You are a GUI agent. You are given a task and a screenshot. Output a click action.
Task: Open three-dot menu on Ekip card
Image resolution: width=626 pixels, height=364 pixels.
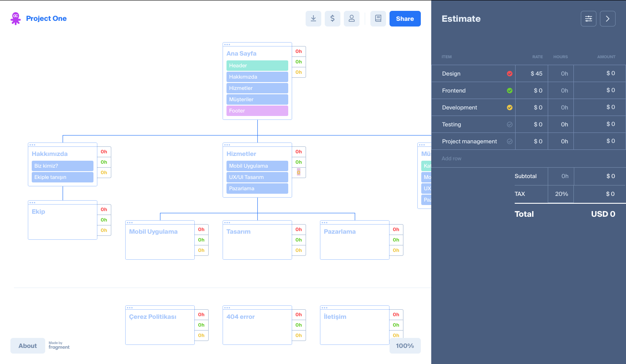click(x=32, y=202)
